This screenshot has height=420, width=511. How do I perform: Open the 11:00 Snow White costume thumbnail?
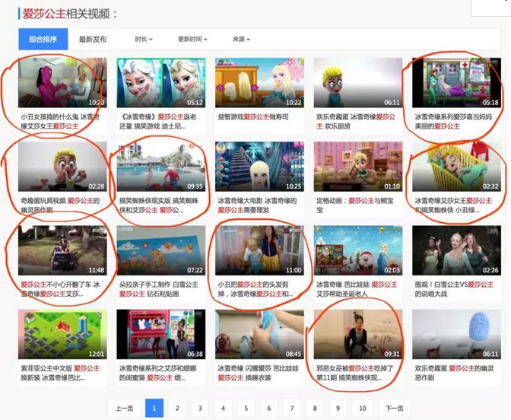tap(259, 250)
